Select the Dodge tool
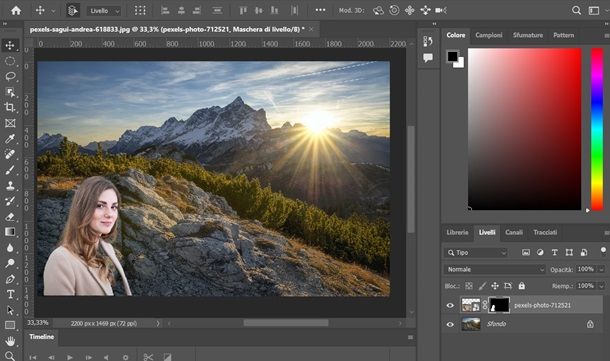Viewport: 610px width, 361px height. click(10, 263)
